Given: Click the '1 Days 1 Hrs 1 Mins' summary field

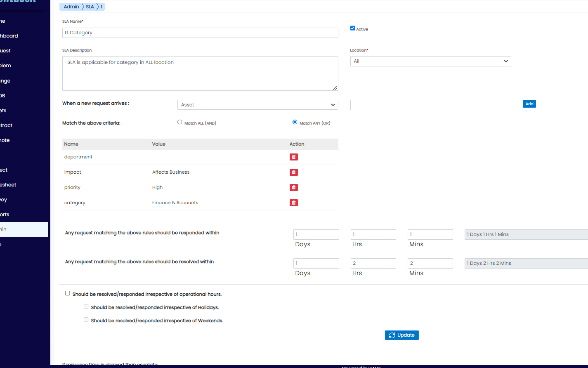Looking at the screenshot, I should [x=526, y=234].
